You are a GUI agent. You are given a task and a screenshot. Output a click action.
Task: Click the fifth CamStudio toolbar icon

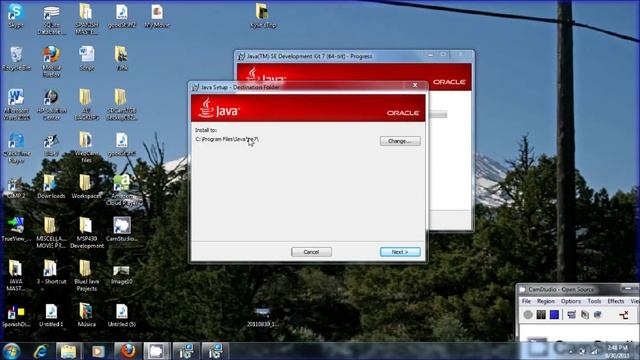(584, 314)
